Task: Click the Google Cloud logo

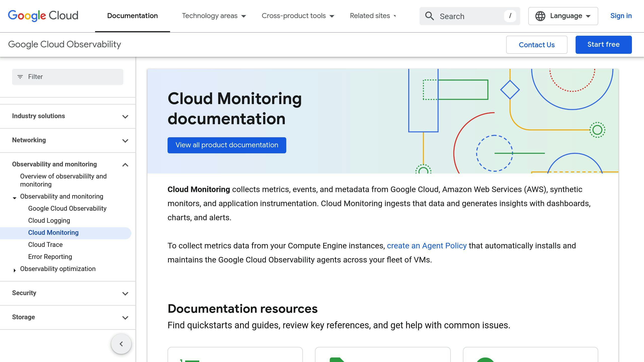Action: (x=43, y=16)
